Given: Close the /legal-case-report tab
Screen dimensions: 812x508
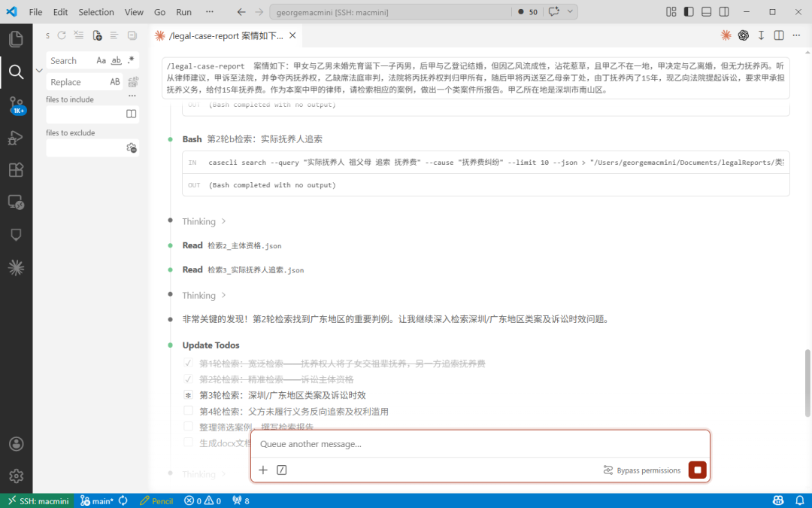Looking at the screenshot, I should tap(292, 35).
